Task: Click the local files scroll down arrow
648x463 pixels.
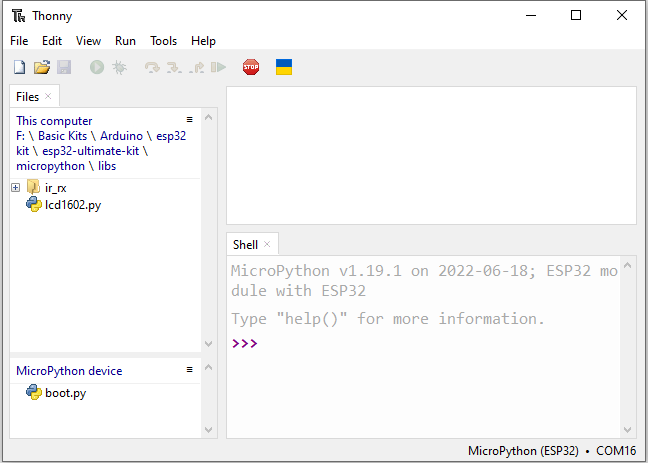Action: [x=209, y=344]
